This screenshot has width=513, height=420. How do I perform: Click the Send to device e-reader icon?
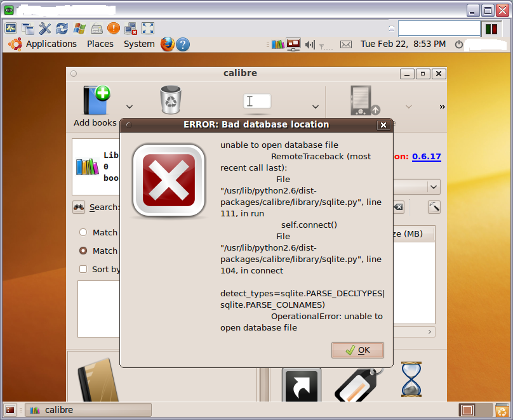click(364, 101)
